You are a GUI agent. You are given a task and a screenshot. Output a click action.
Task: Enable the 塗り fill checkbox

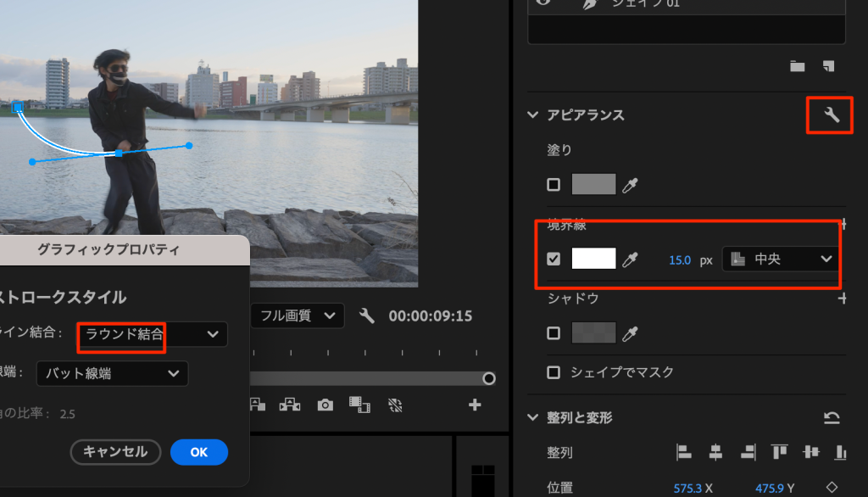coord(554,185)
